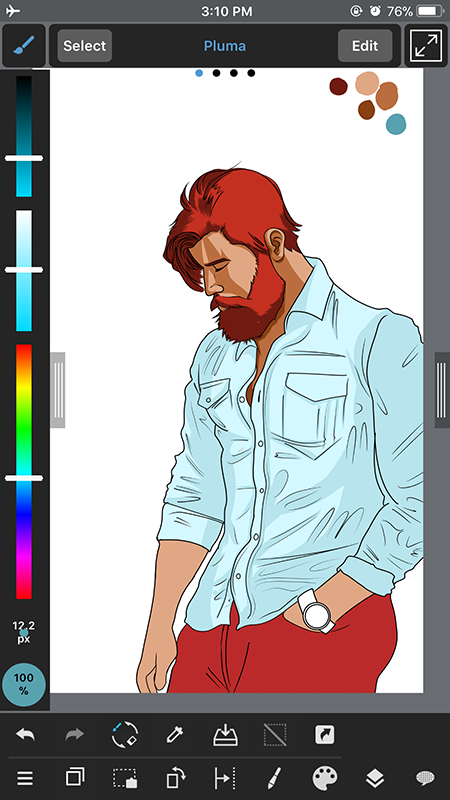Pick the medium tan orange swatch
Viewport: 450px width, 800px height.
[387, 95]
